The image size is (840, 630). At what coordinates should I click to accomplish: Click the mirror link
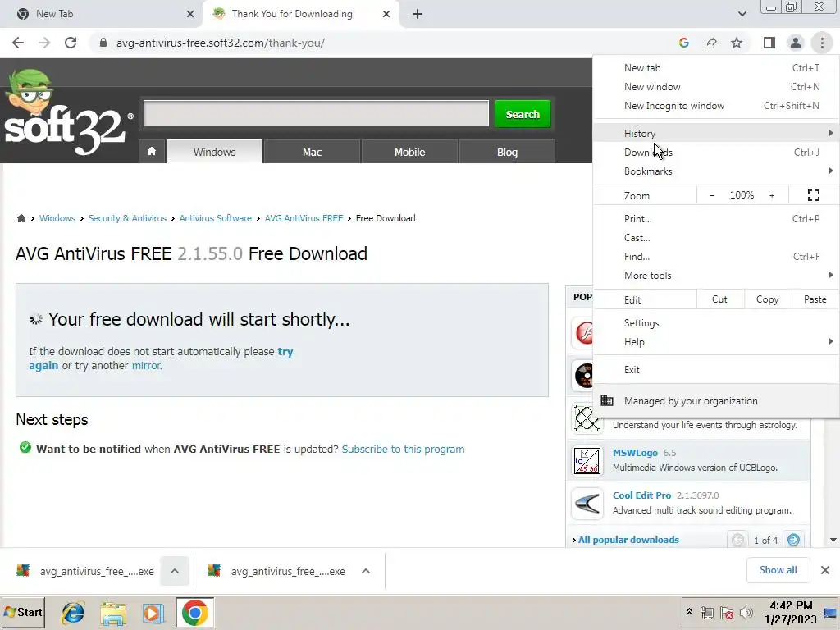pos(146,365)
